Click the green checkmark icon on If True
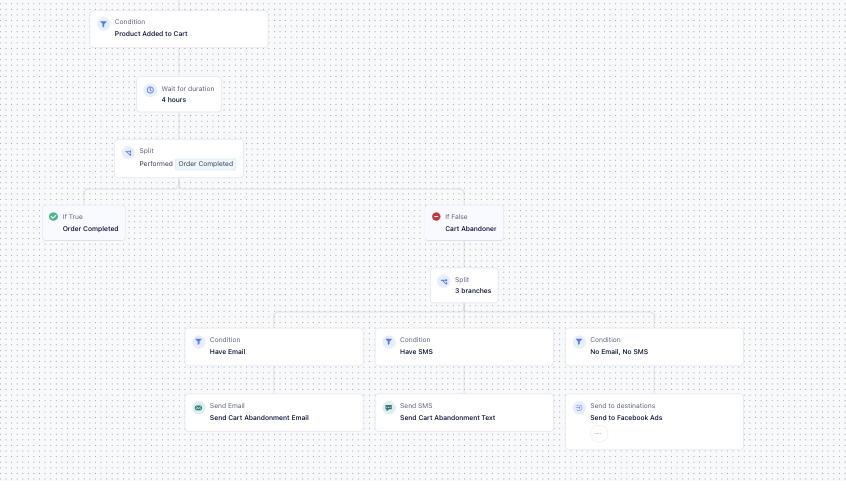The height and width of the screenshot is (492, 846). 52,217
